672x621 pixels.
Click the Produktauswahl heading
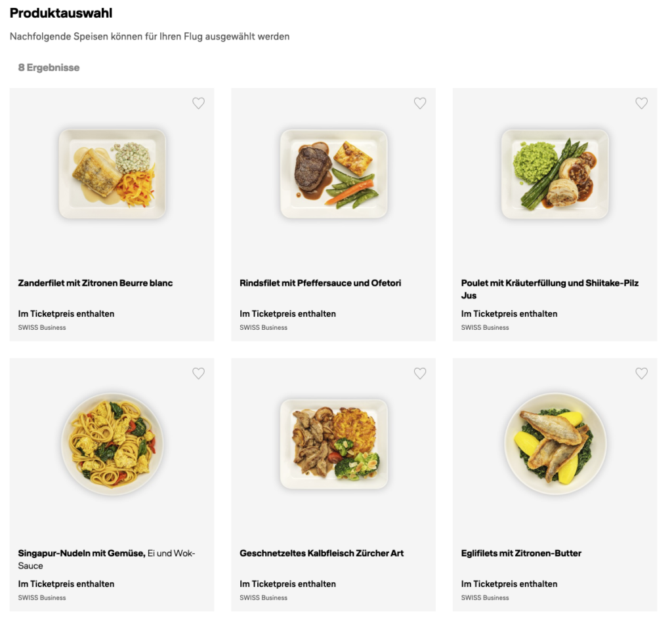[x=61, y=13]
